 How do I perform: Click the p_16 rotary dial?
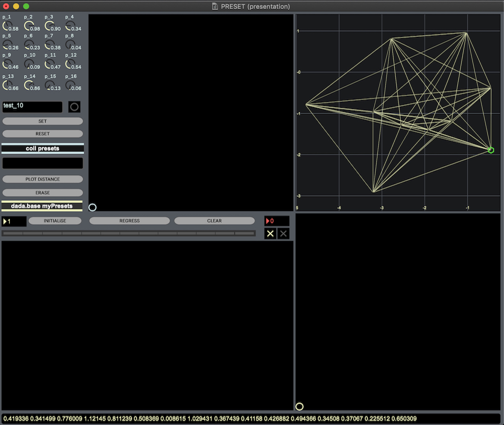(x=70, y=85)
